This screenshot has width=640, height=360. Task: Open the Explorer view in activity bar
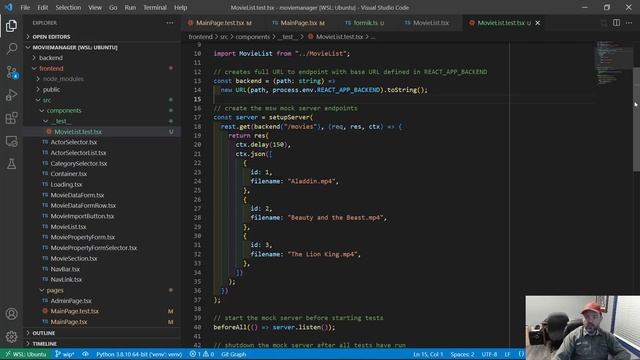[x=11, y=26]
